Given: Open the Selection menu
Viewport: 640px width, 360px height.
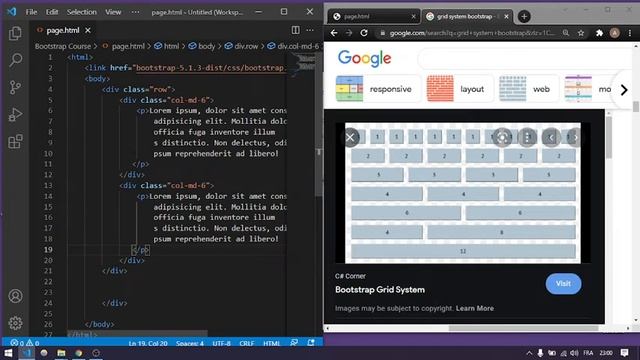Looking at the screenshot, I should coord(82,12).
